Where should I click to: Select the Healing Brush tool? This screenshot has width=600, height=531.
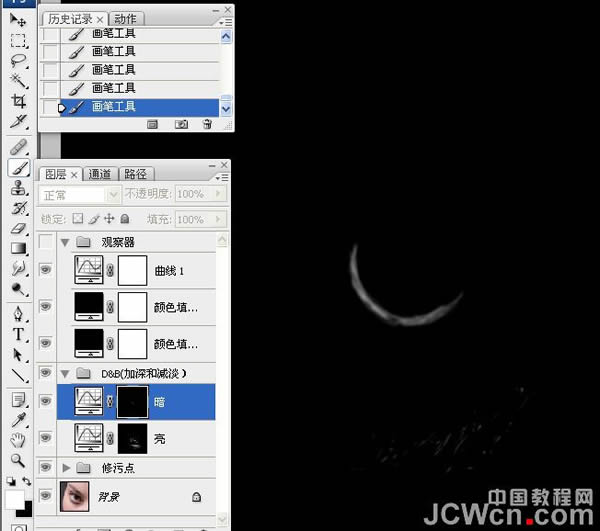coord(18,147)
